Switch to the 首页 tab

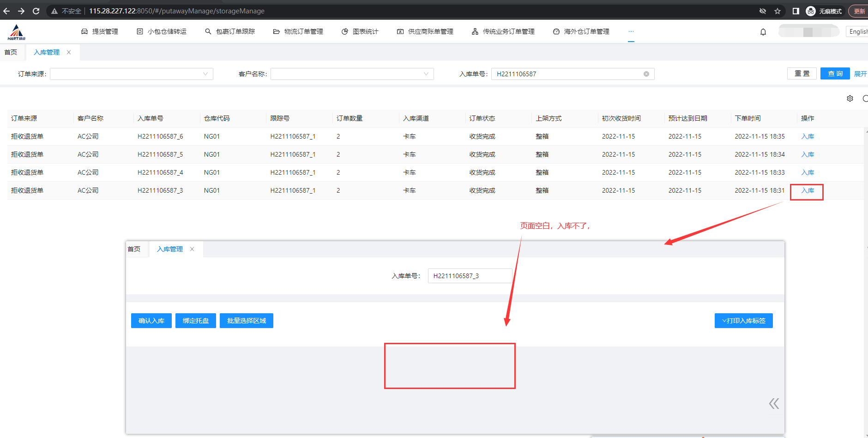[11, 52]
